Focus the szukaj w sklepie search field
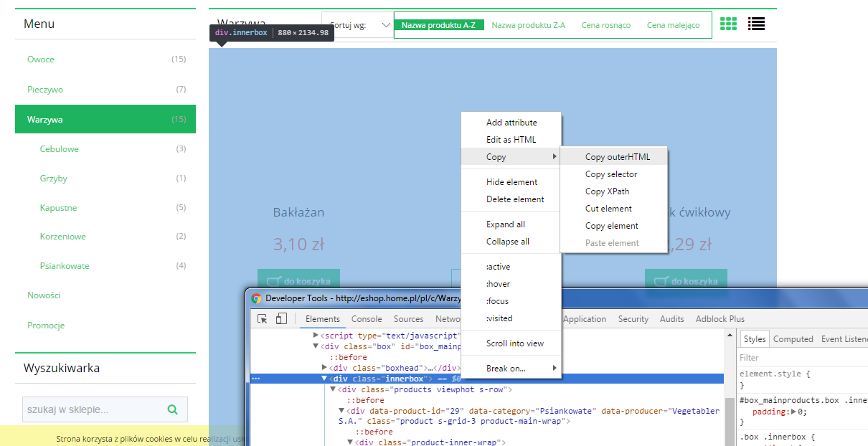 pyautogui.click(x=92, y=410)
